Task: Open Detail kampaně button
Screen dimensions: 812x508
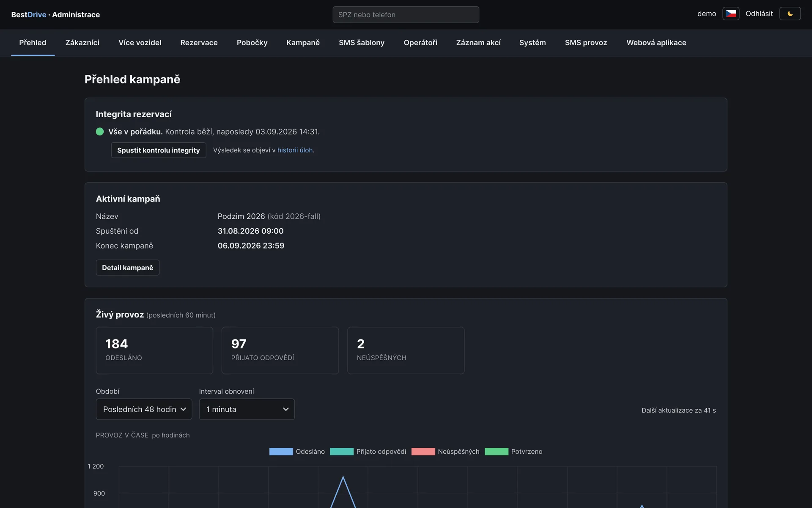Action: point(128,268)
